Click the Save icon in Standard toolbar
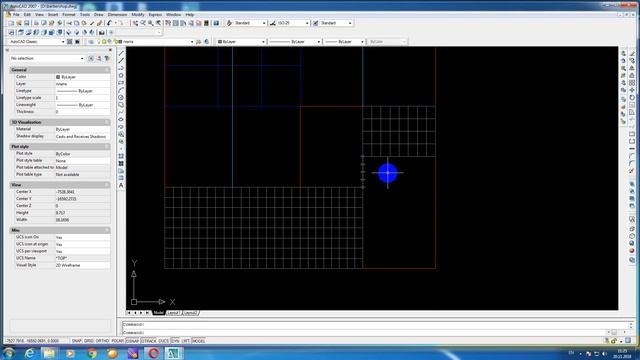640x360 pixels. 27,23
